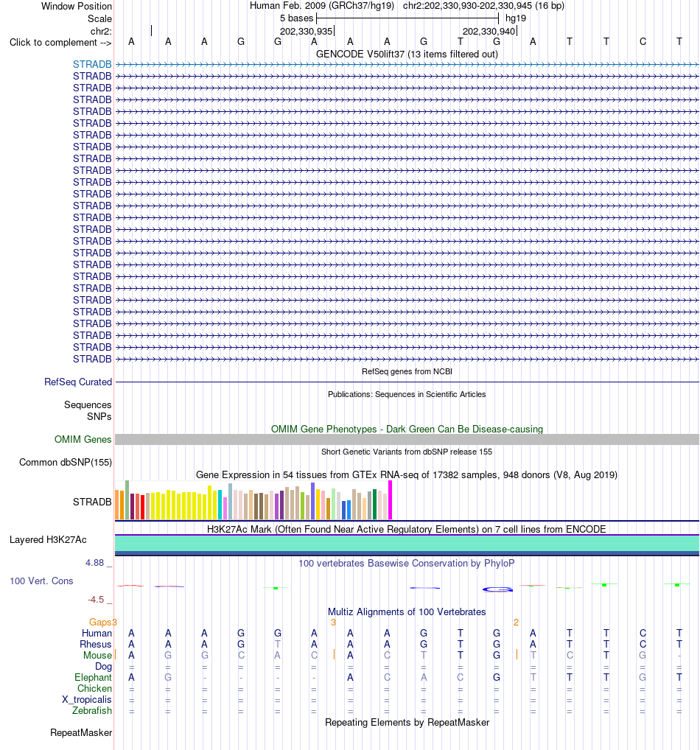
Task: Click the RefSeq Curated intron line
Action: pyautogui.click(x=407, y=382)
